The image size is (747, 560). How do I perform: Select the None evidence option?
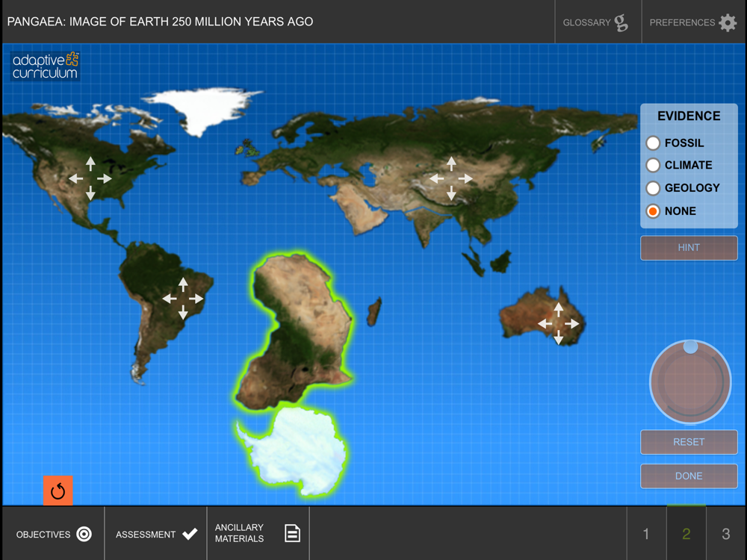tap(672, 211)
